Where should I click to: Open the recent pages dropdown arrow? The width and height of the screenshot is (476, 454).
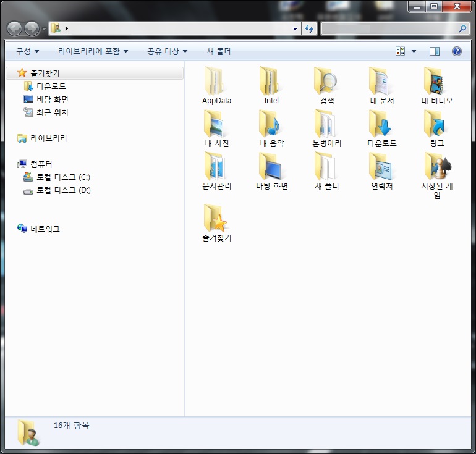click(x=44, y=29)
